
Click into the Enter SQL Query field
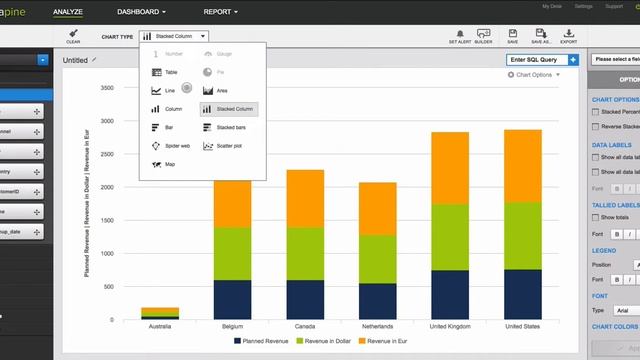pos(537,60)
